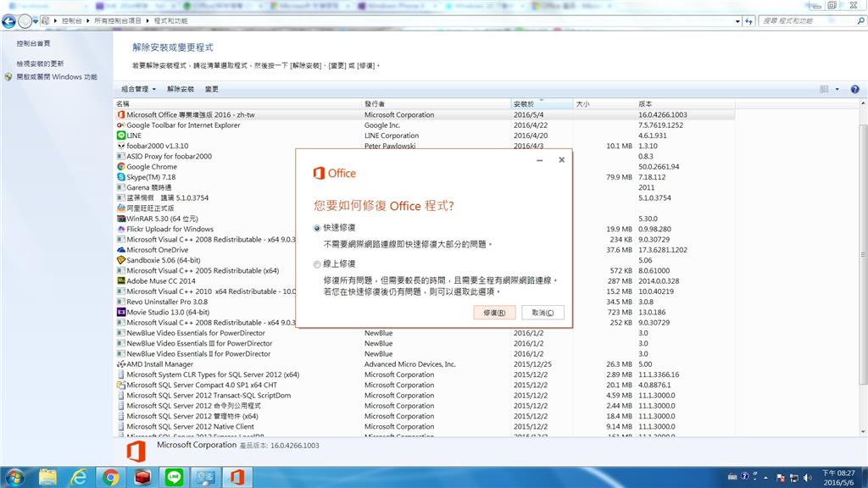The width and height of the screenshot is (868, 488).
Task: Show hidden tray icons arrow
Action: tap(766, 478)
